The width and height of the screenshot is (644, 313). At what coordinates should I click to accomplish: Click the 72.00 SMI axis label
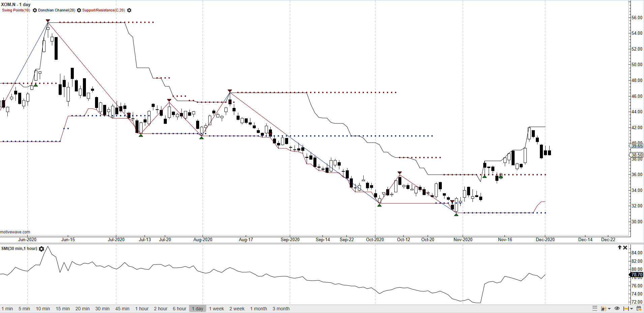(637, 302)
